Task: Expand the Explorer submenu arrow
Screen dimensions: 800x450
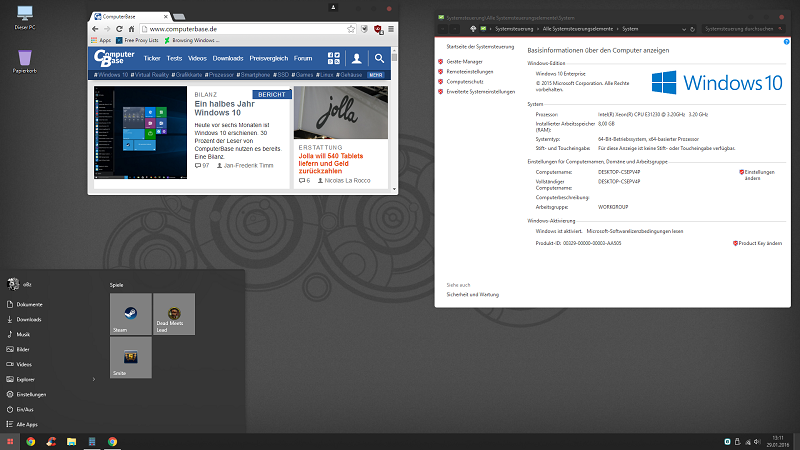Action: coord(94,380)
